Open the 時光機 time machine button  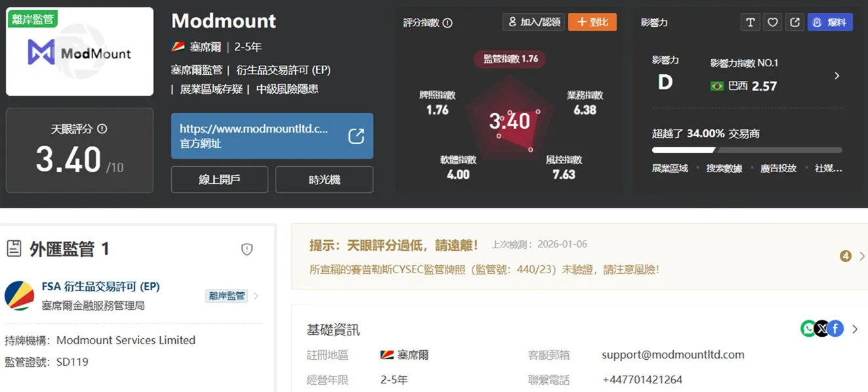(324, 179)
